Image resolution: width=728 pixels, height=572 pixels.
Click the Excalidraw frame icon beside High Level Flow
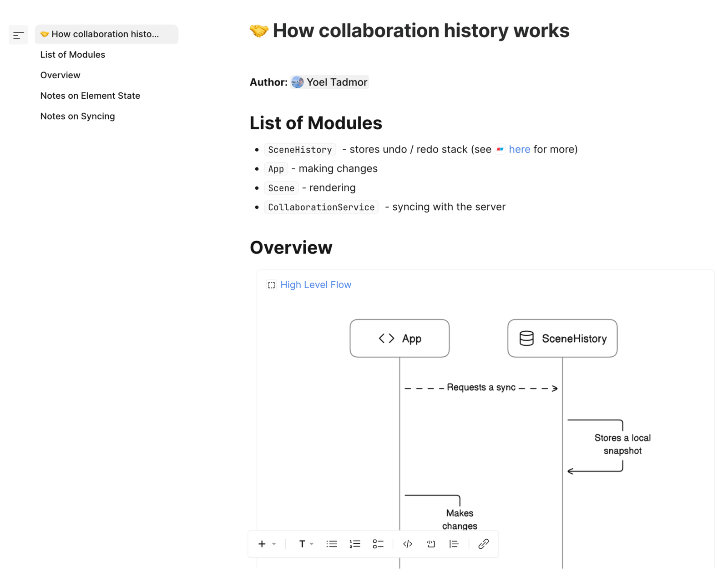tap(271, 285)
